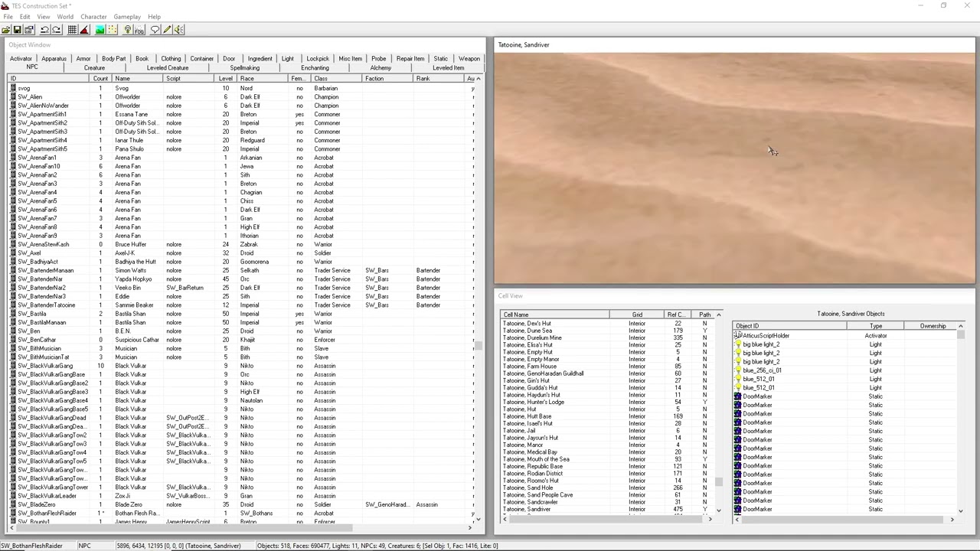The width and height of the screenshot is (980, 551).
Task: Open preferences from the toolbar icon
Action: (x=29, y=30)
